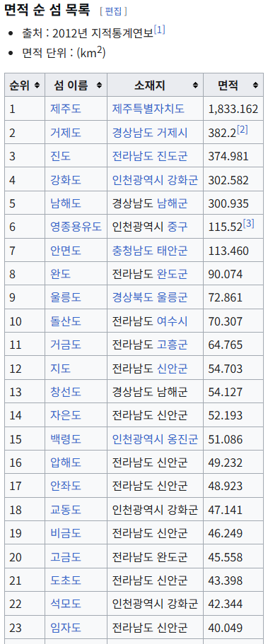This screenshot has height=644, width=268.
Task: Open the 강화도 island link
Action: pos(66,180)
